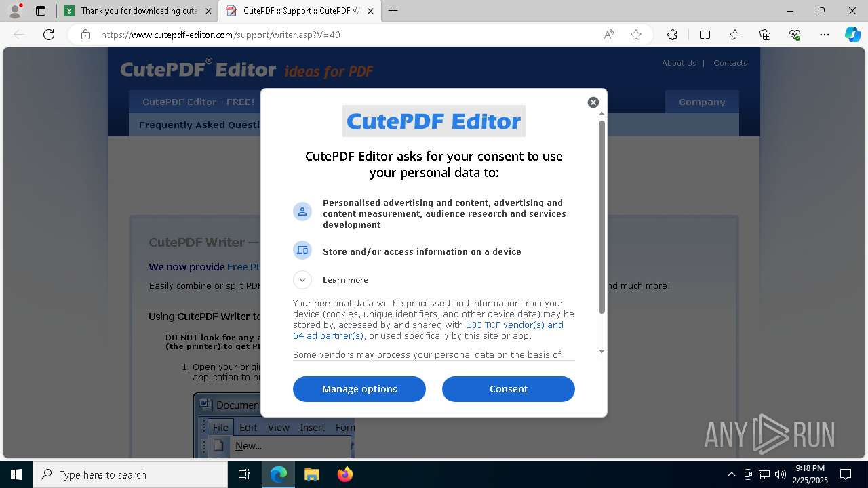Click the taskbar search box

click(x=130, y=474)
